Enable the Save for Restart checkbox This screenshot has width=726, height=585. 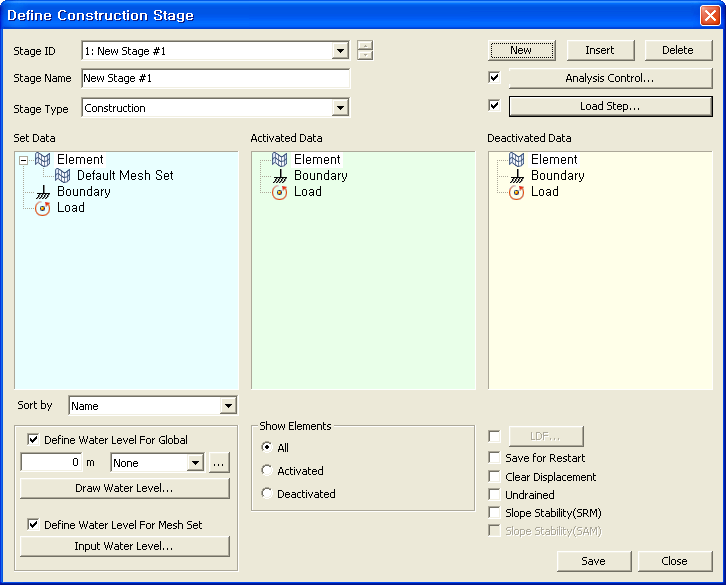pos(495,458)
